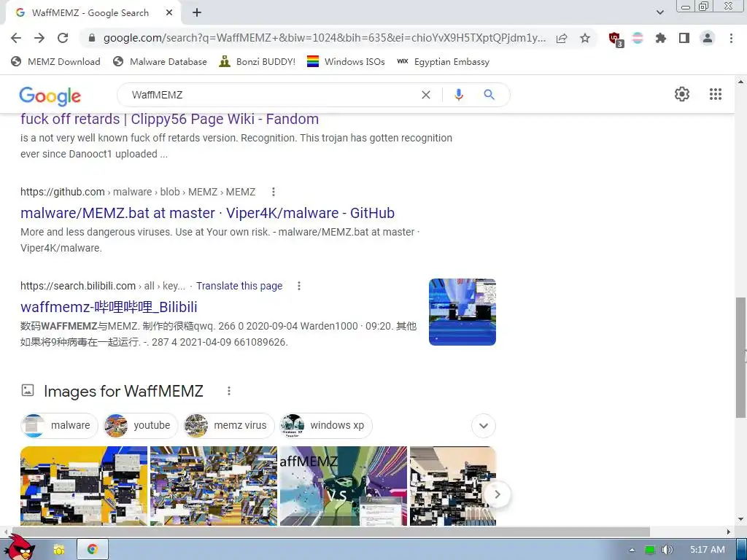Expand the tab search dropdown arrow
This screenshot has width=747, height=560.
[x=659, y=12]
